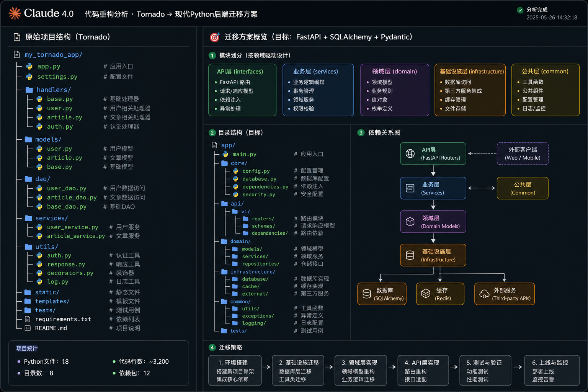Click the target icon beside 迁移方案概览
Viewport: 588px width, 392px height.
pyautogui.click(x=214, y=37)
